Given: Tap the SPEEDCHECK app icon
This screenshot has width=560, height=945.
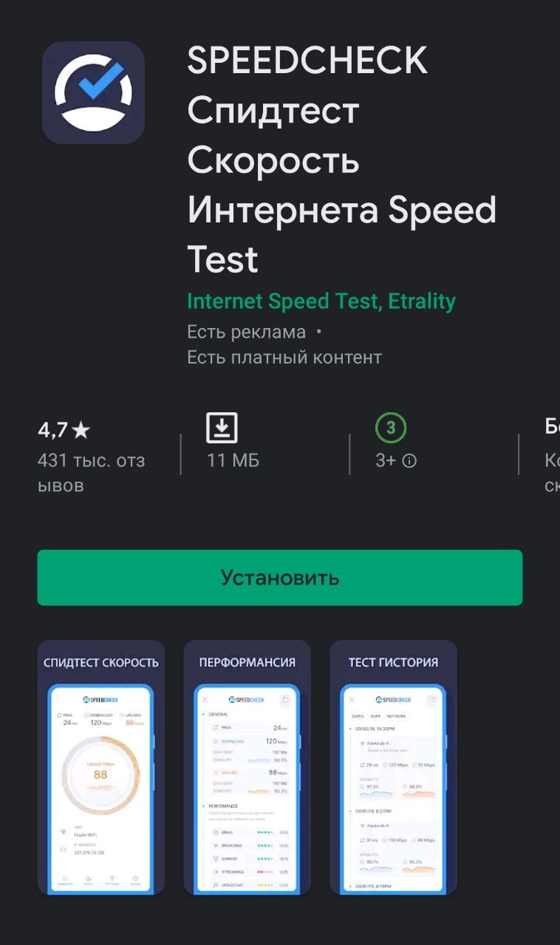Looking at the screenshot, I should [x=93, y=92].
